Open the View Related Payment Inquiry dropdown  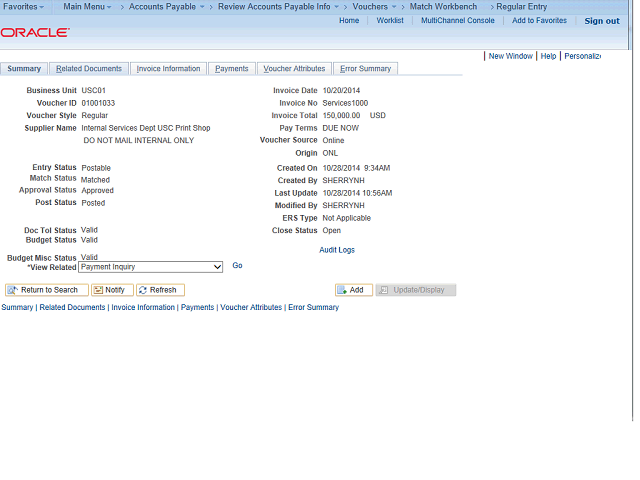tap(151, 267)
